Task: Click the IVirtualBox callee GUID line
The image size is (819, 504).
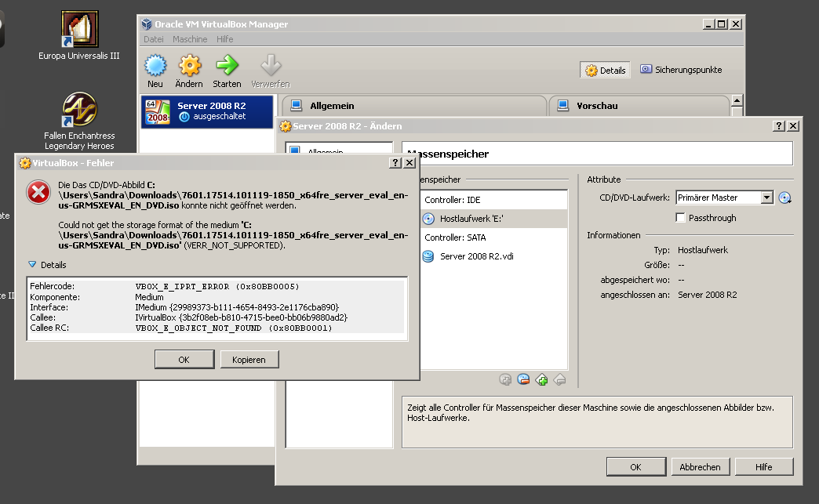Action: (x=242, y=317)
